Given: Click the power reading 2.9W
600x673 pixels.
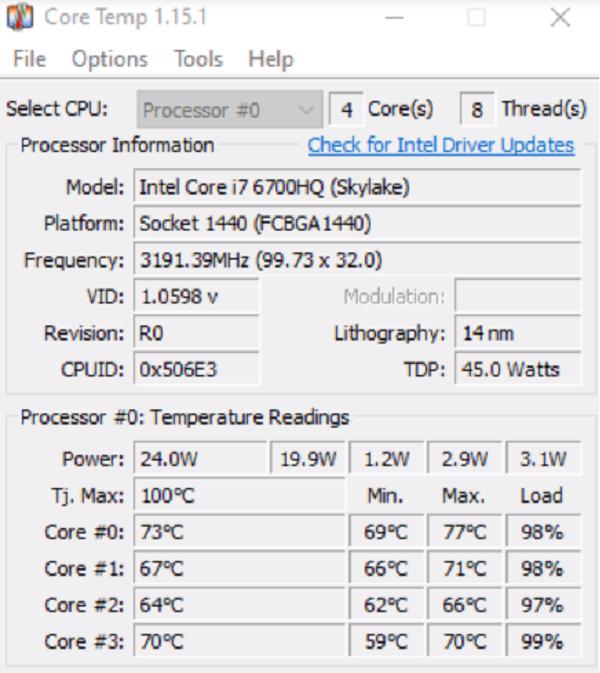Looking at the screenshot, I should coord(465,459).
